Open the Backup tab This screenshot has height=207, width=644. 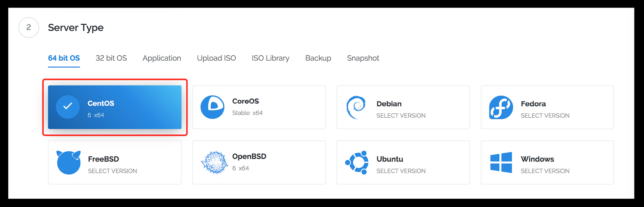[x=318, y=58]
